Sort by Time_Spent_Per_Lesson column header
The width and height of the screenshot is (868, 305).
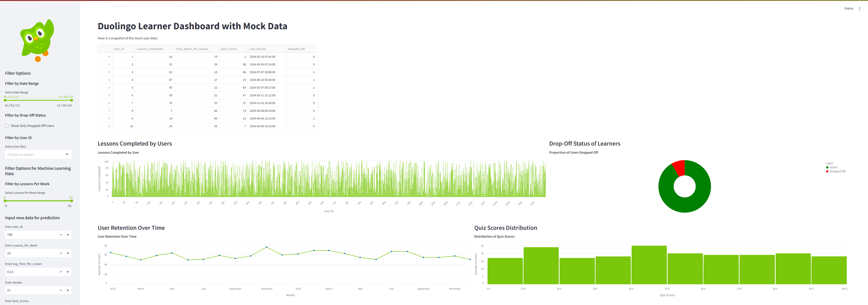coord(197,49)
